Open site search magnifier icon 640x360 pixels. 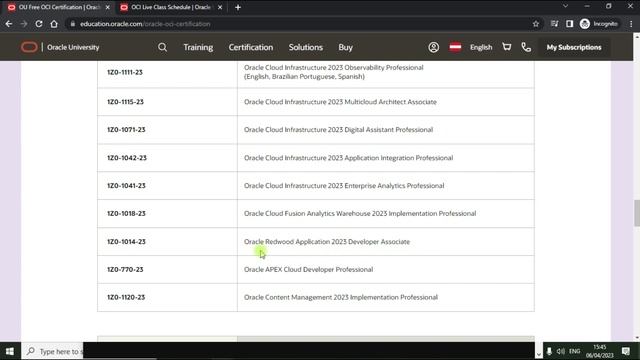tap(162, 47)
